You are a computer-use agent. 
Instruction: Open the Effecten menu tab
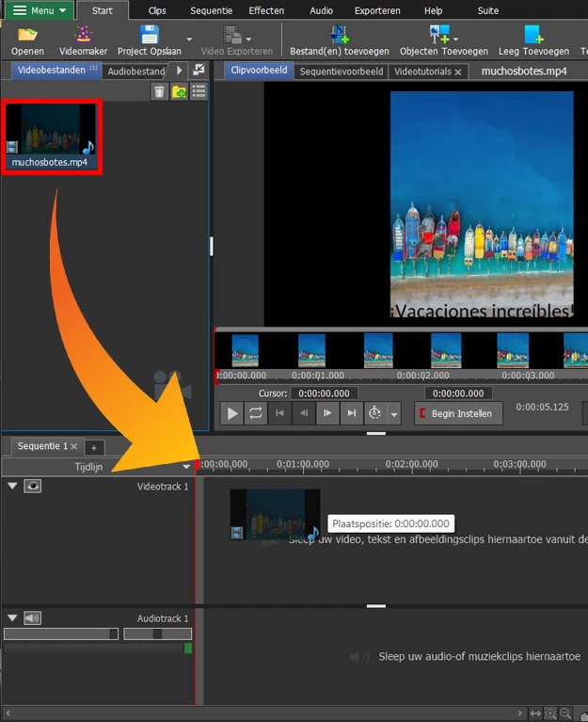pos(266,10)
